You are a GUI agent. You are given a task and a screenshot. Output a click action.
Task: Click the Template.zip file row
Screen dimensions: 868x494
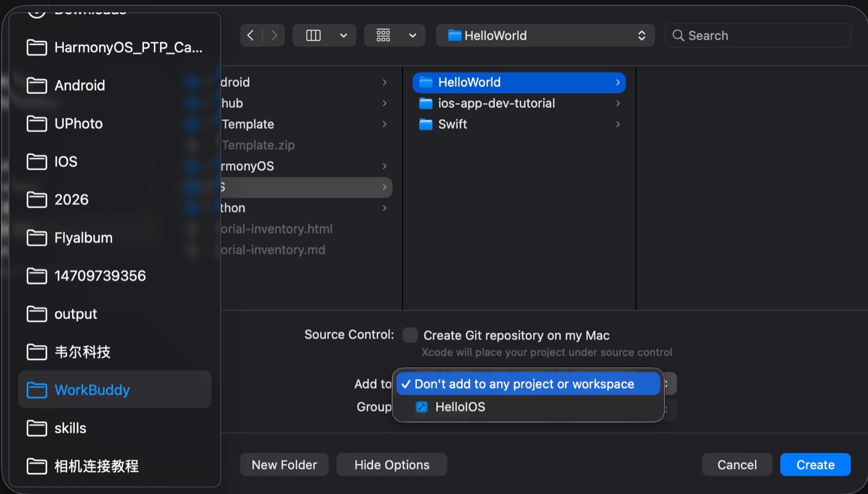(306, 145)
